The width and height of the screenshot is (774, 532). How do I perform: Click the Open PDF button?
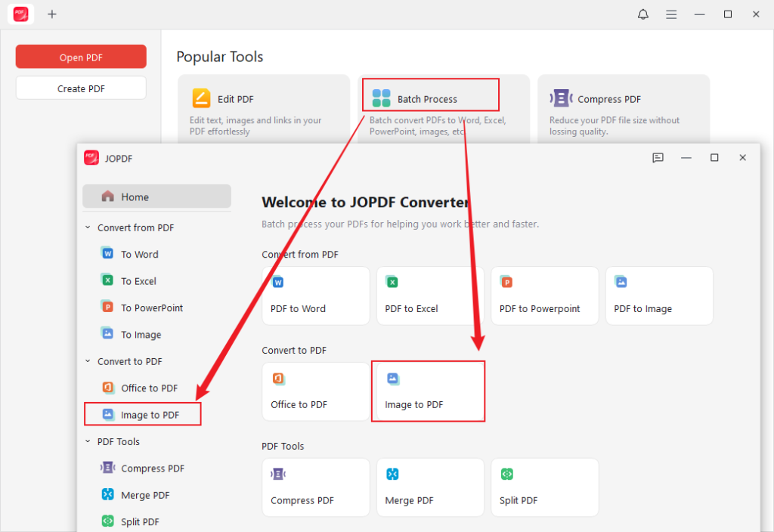(x=80, y=56)
